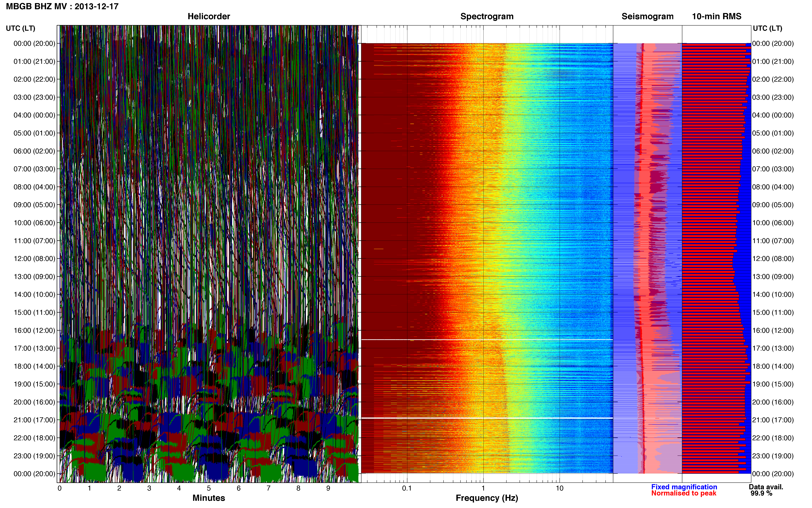
Task: Click right-side time label '18:00 (14:00)'
Action: pyautogui.click(x=773, y=366)
